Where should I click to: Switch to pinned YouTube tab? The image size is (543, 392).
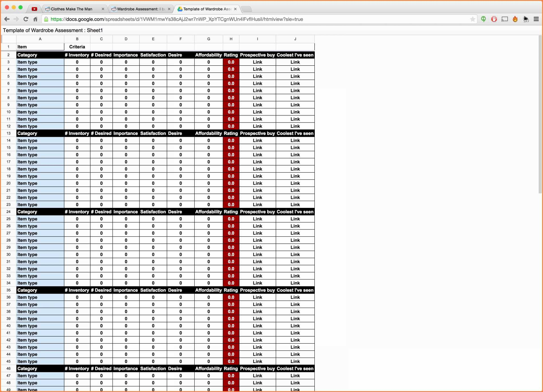coord(35,9)
